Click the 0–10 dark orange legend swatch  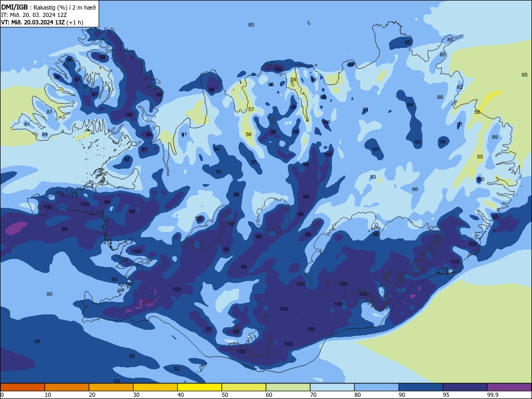[22, 387]
